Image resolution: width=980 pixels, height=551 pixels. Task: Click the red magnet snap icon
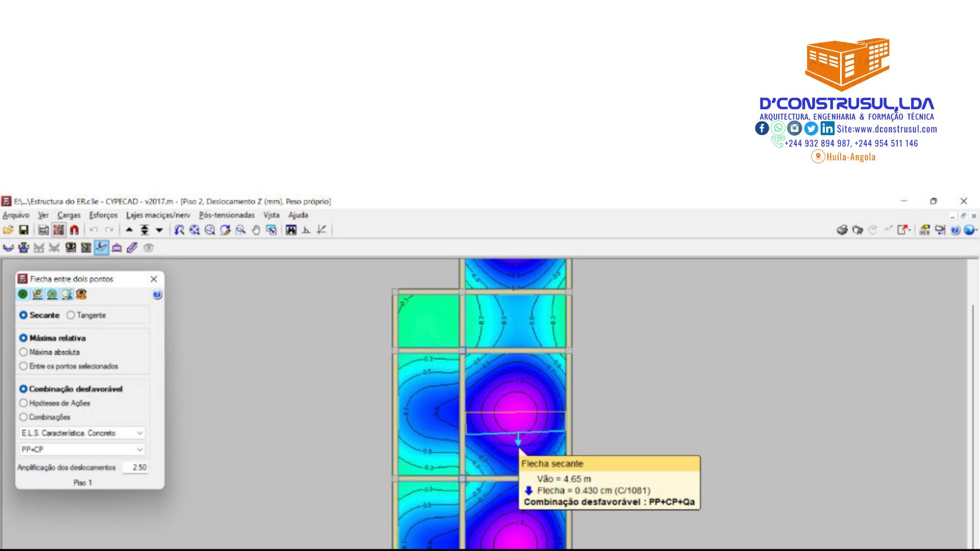[74, 230]
